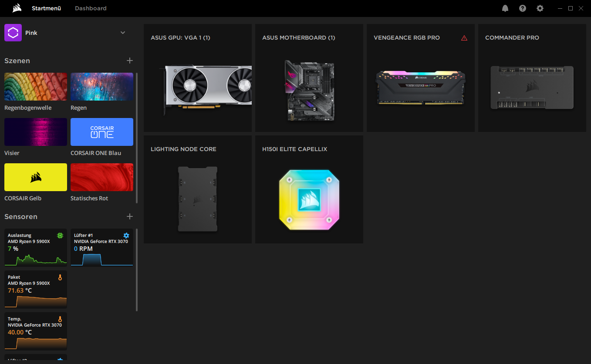Screen dimensions: 591x364
Task: Click the green CPU load graph
Action: pyautogui.click(x=36, y=260)
